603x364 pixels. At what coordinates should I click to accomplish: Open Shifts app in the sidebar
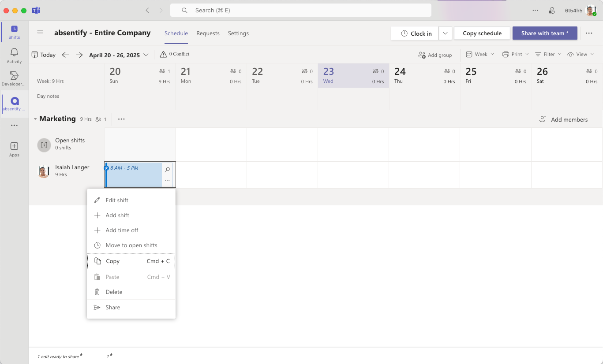[14, 32]
